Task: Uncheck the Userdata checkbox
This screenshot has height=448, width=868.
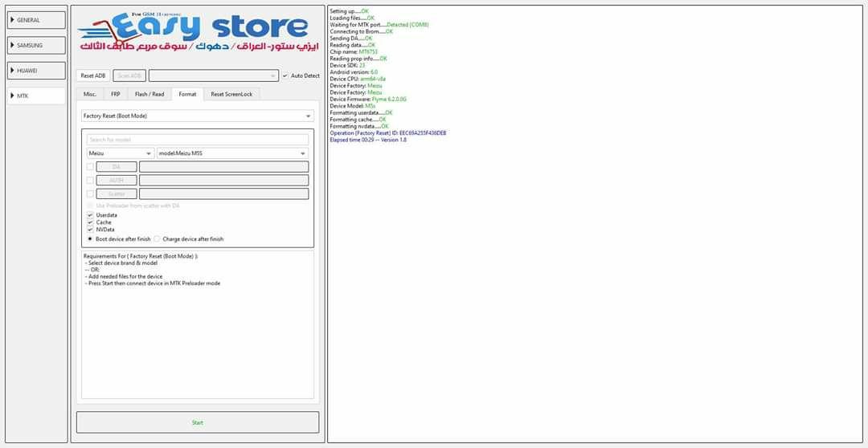Action: [x=90, y=215]
